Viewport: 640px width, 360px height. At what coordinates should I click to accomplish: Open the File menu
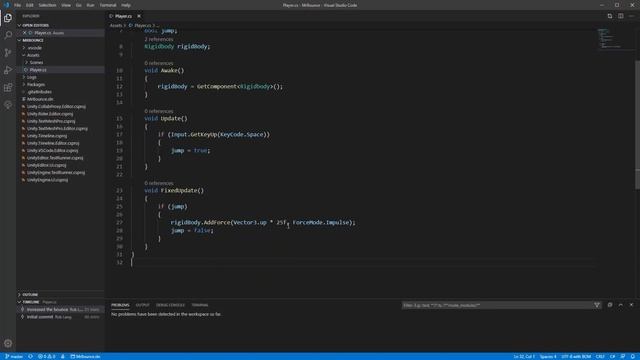[x=18, y=5]
